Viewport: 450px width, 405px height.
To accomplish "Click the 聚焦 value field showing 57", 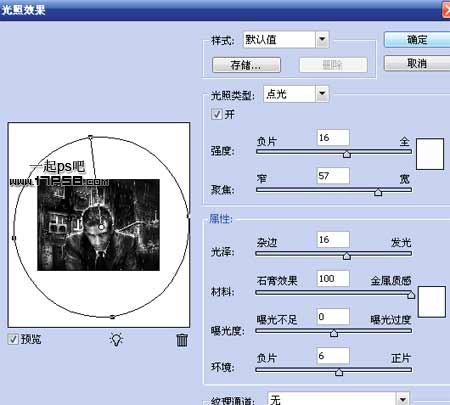I will pyautogui.click(x=333, y=176).
